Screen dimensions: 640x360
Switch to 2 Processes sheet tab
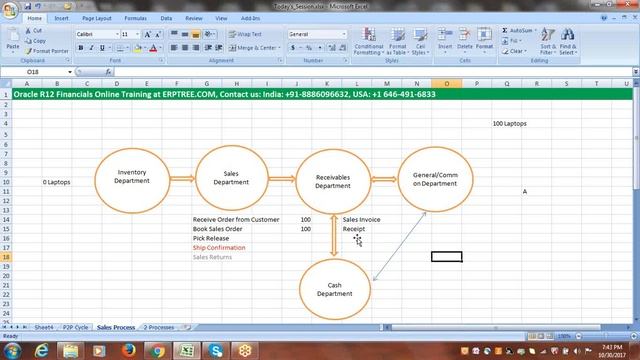pos(159,327)
